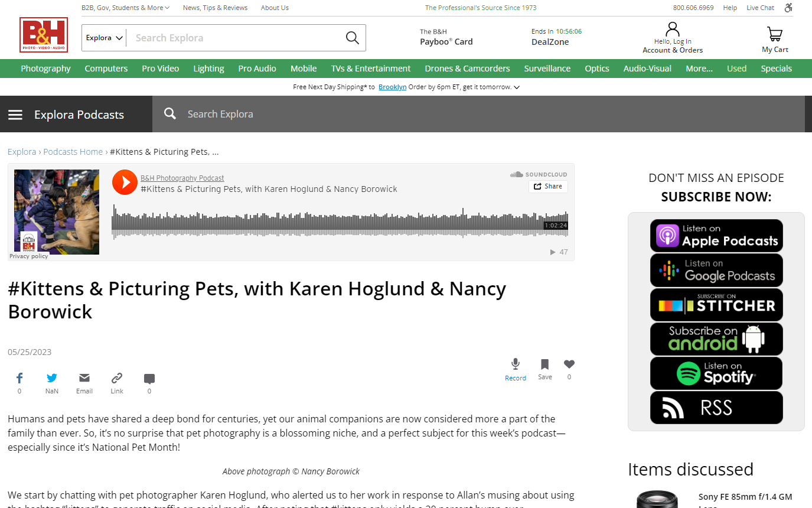Image resolution: width=812 pixels, height=508 pixels.
Task: Open the Explora Podcasts hamburger menu
Action: click(x=15, y=115)
